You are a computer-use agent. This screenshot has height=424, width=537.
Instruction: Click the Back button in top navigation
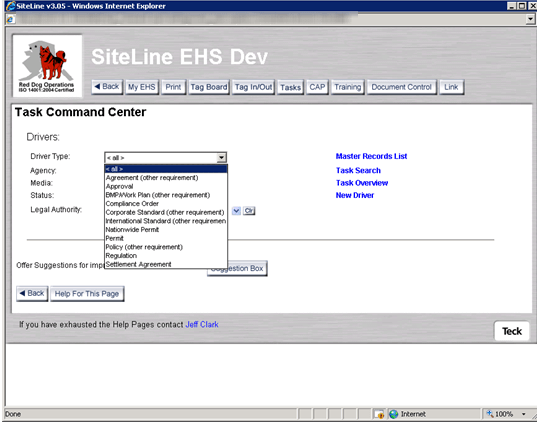pyautogui.click(x=107, y=87)
